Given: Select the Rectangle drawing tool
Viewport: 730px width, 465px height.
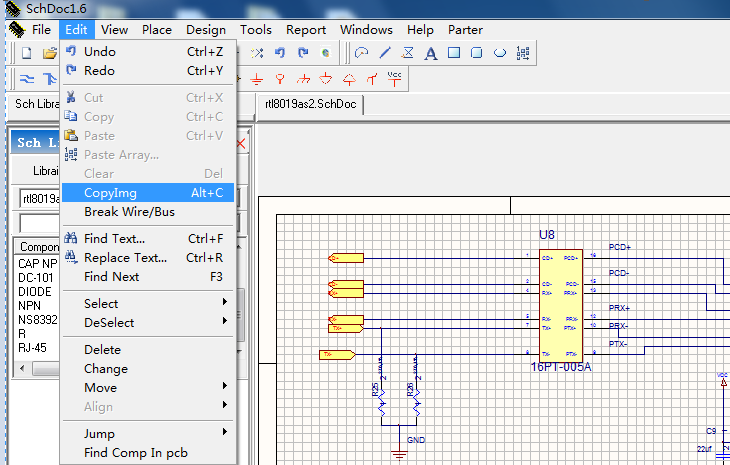Looking at the screenshot, I should click(453, 53).
